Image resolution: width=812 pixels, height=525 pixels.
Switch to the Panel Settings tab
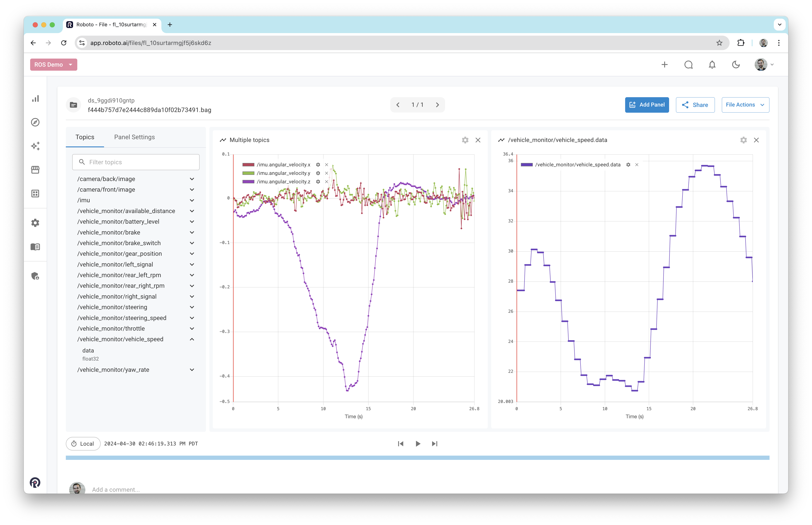(x=134, y=137)
